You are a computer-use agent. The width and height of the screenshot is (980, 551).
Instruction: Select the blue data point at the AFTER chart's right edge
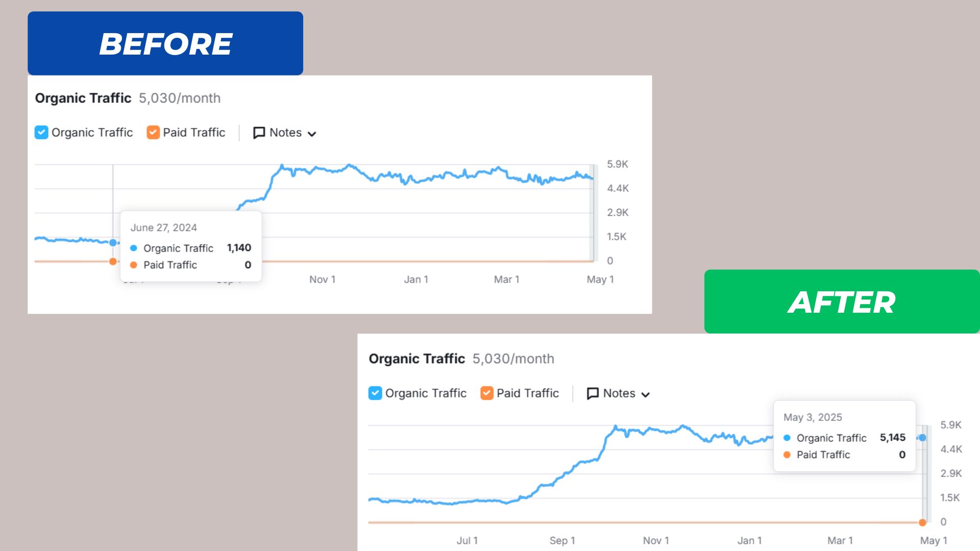pyautogui.click(x=922, y=438)
